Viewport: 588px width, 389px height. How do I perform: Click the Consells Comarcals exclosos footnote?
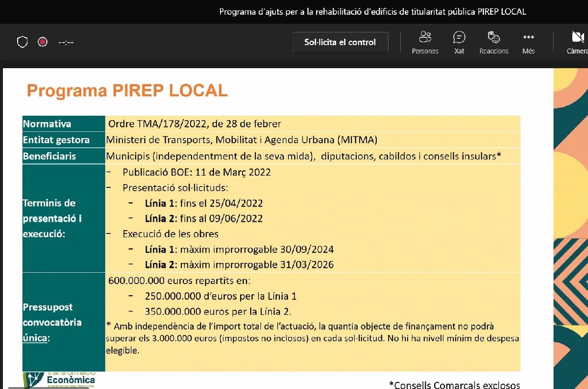(454, 385)
